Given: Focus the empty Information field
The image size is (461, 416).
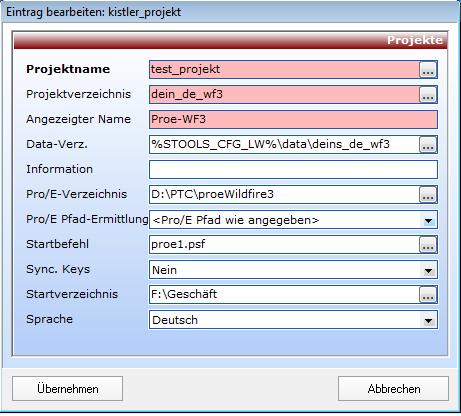Looking at the screenshot, I should [x=293, y=170].
